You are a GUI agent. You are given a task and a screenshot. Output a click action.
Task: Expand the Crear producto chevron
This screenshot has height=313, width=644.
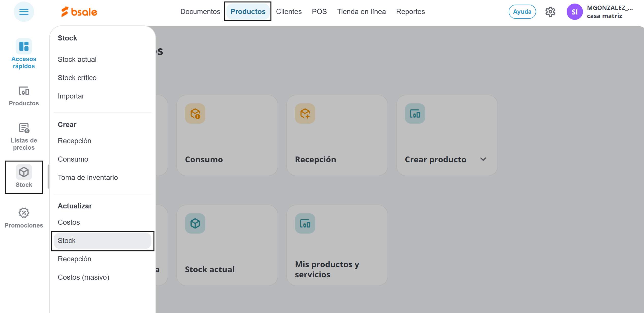coord(483,159)
